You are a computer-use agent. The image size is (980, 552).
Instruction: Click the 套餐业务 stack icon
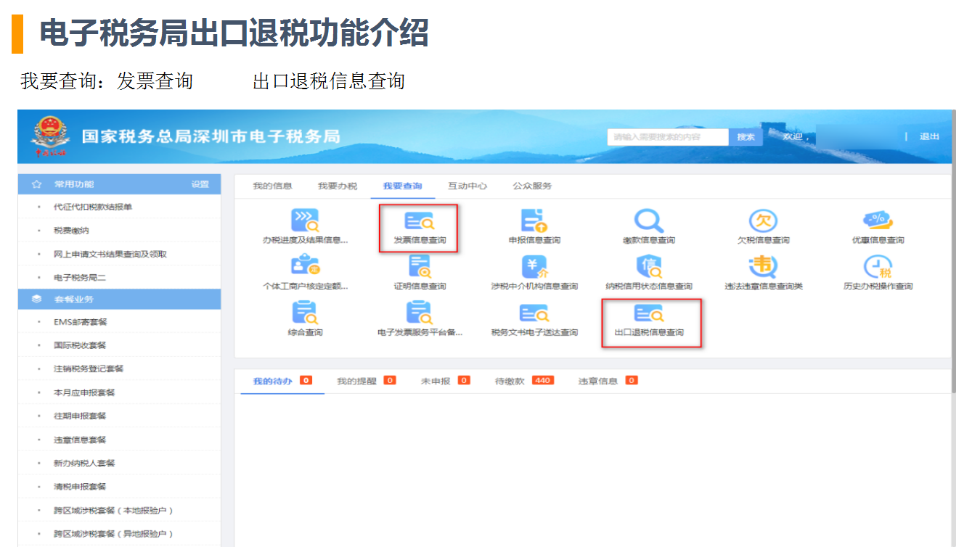pos(36,299)
